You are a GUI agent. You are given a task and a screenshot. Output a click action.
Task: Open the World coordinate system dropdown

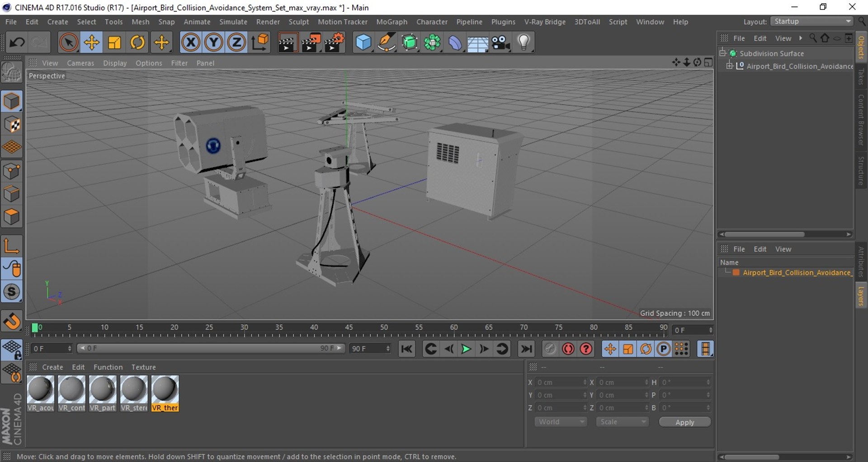pos(560,422)
